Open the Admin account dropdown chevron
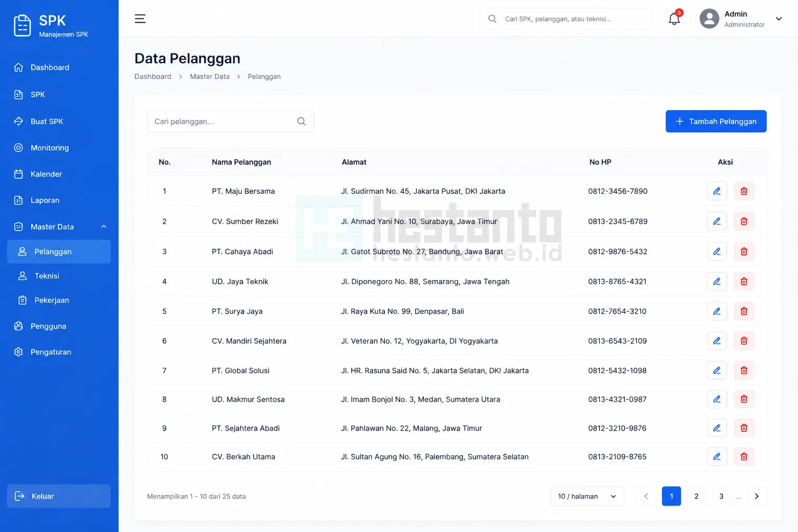The height and width of the screenshot is (532, 798). (x=779, y=19)
